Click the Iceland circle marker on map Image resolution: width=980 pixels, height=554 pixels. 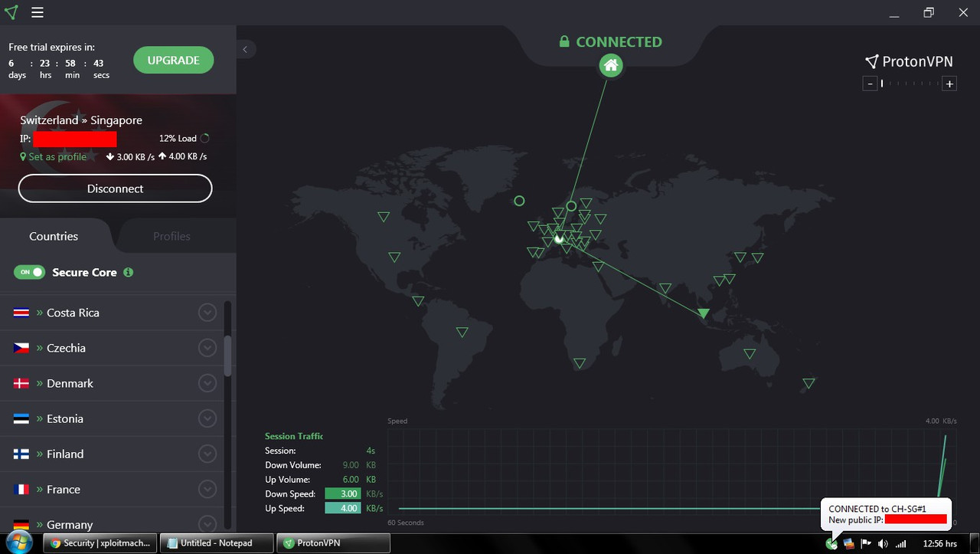[519, 201]
